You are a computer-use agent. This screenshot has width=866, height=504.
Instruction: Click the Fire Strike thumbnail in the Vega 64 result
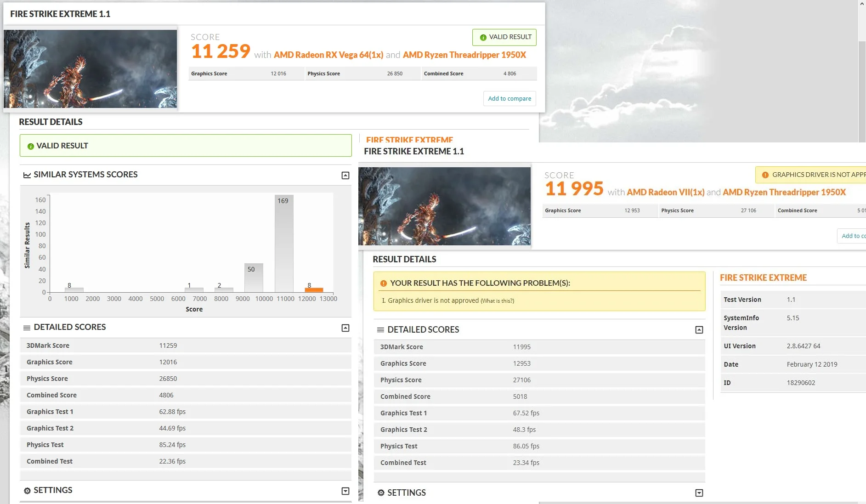pyautogui.click(x=90, y=69)
